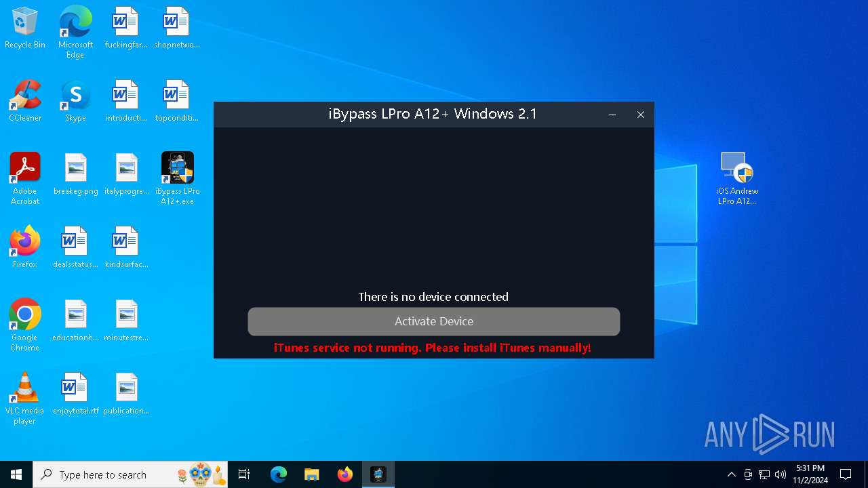The image size is (868, 488).
Task: Select the enjoytotal.rtf document
Action: coord(75,394)
